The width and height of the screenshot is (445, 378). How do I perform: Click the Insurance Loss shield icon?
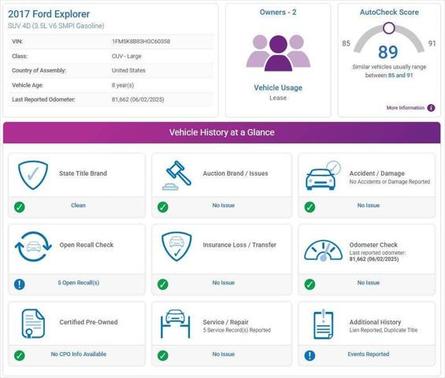point(177,247)
